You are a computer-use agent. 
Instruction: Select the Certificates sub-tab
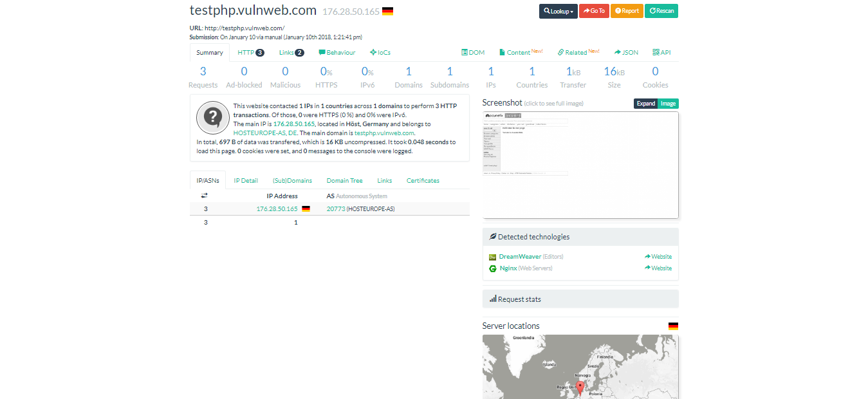click(x=423, y=181)
